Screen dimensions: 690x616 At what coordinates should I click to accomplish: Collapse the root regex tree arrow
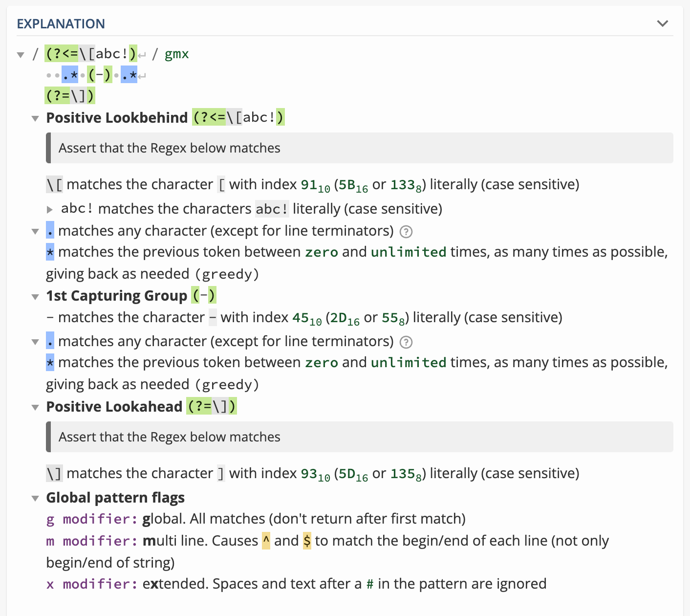pos(21,55)
